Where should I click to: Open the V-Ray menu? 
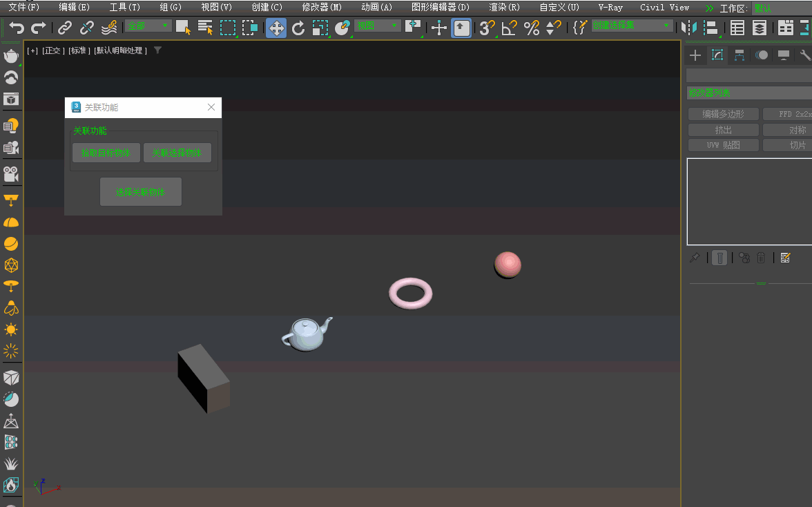click(610, 7)
